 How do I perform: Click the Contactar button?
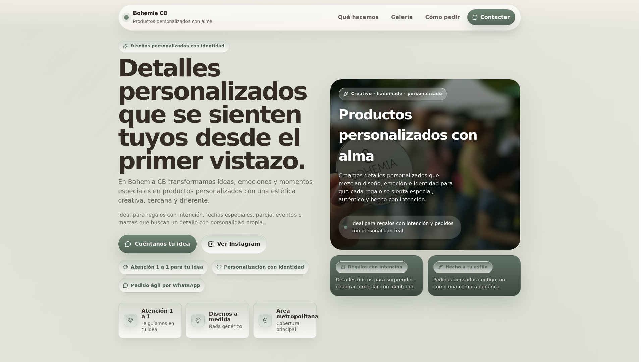[x=491, y=17]
